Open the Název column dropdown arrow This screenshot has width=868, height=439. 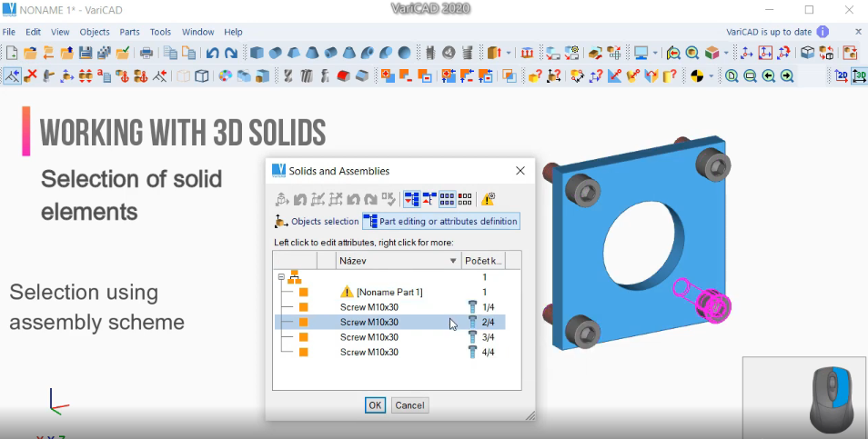coord(453,261)
